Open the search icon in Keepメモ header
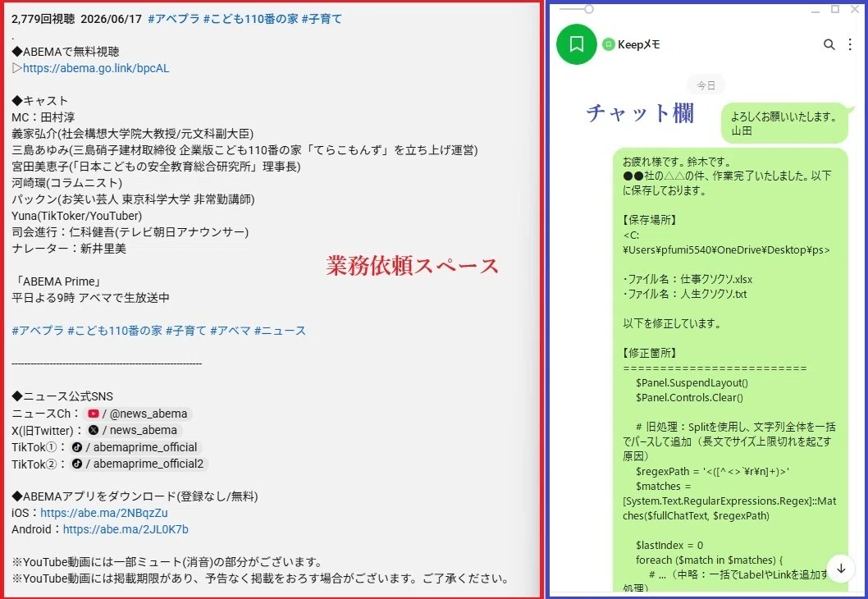Image resolution: width=868 pixels, height=599 pixels. 829,44
